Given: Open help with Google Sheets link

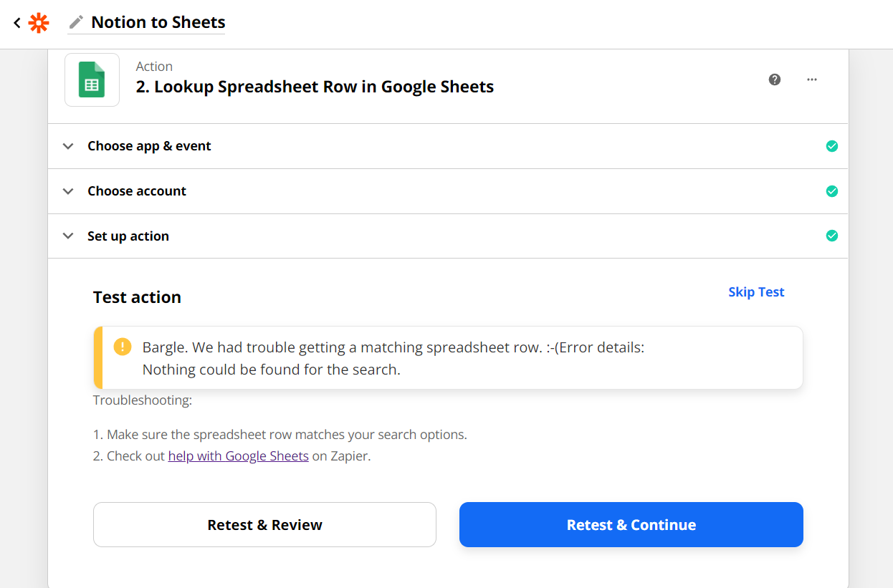Looking at the screenshot, I should pyautogui.click(x=238, y=456).
